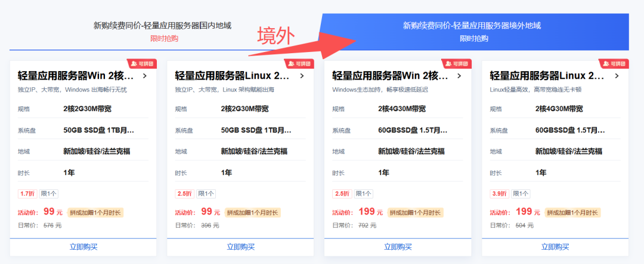Click 可拼团 badge on the 3.9折 Linux card
This screenshot has width=644, height=264.
click(614, 64)
